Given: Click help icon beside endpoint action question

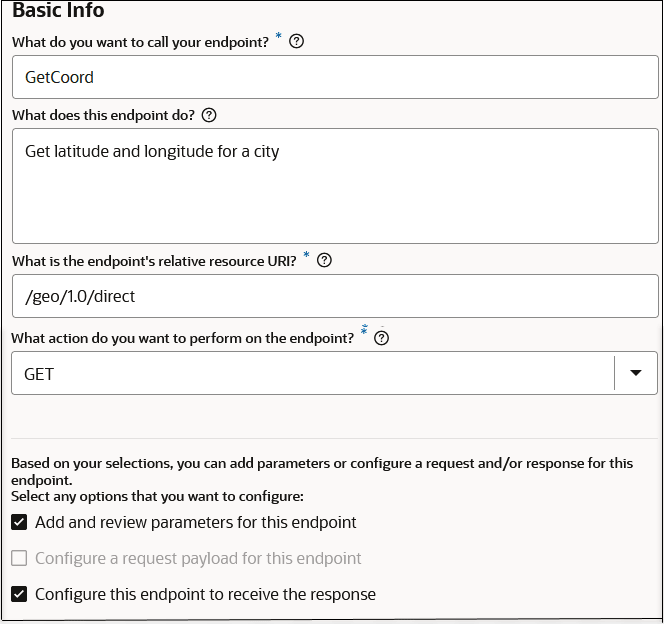Looking at the screenshot, I should [x=381, y=338].
